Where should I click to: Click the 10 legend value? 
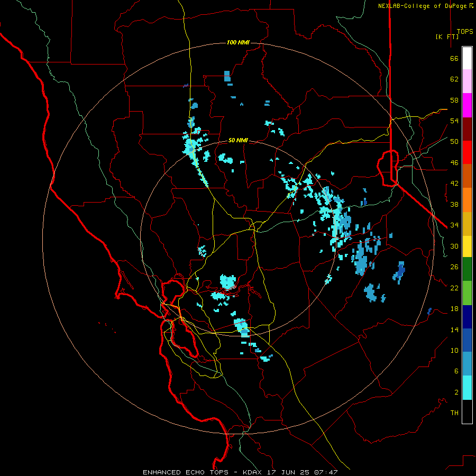point(454,350)
